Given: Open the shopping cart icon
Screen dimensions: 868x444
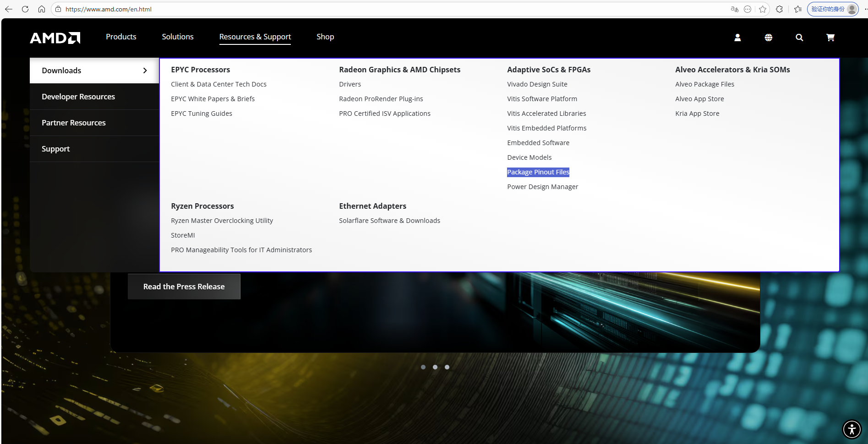Looking at the screenshot, I should [830, 38].
